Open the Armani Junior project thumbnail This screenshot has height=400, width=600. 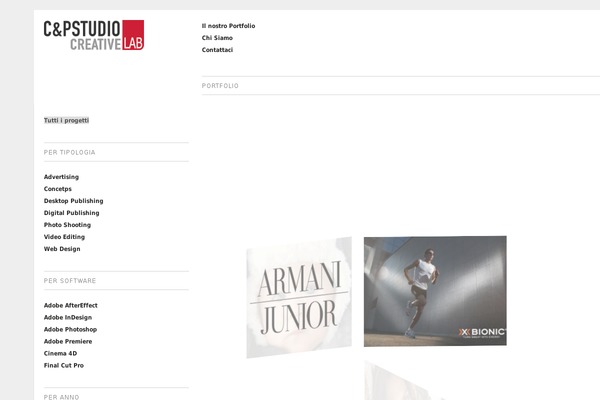pyautogui.click(x=299, y=297)
